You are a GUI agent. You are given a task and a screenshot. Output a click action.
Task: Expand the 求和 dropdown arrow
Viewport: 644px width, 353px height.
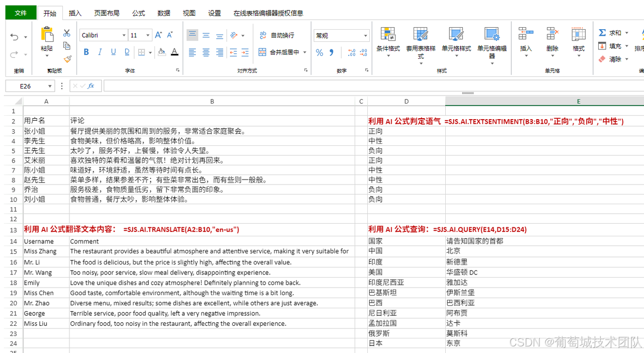627,33
